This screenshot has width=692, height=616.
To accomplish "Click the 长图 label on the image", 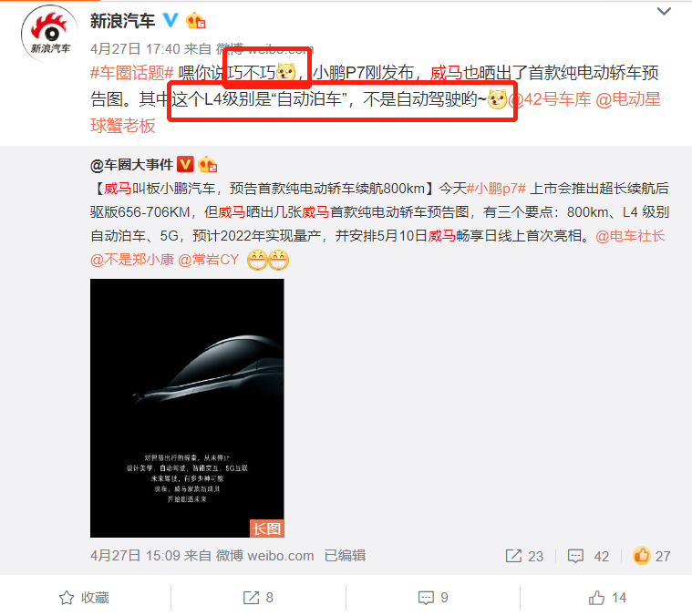I will tap(267, 529).
